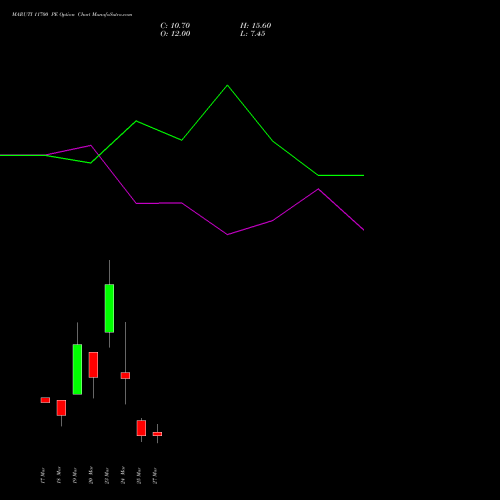Click the magenta indicator line at its lowest trough

click(228, 234)
